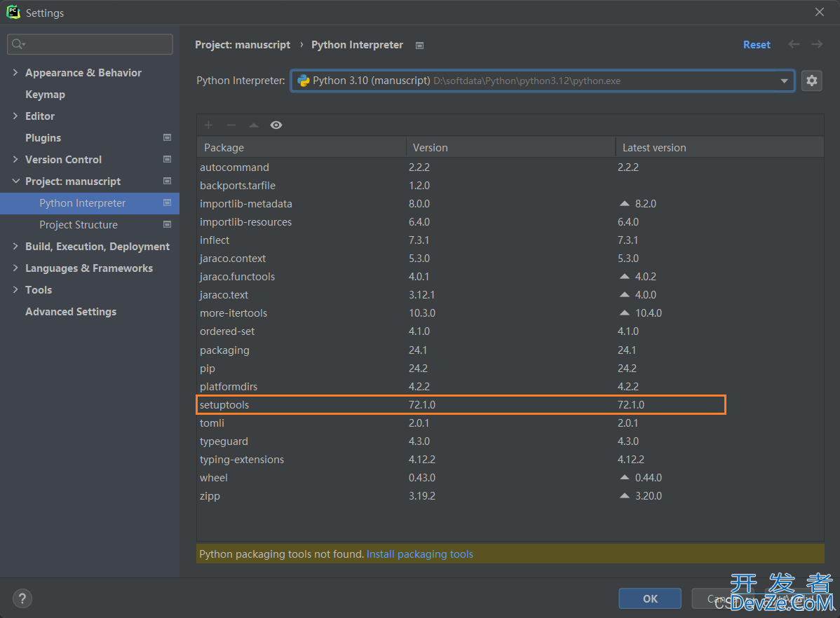Image resolution: width=840 pixels, height=618 pixels.
Task: Click the Reset link
Action: 757,45
